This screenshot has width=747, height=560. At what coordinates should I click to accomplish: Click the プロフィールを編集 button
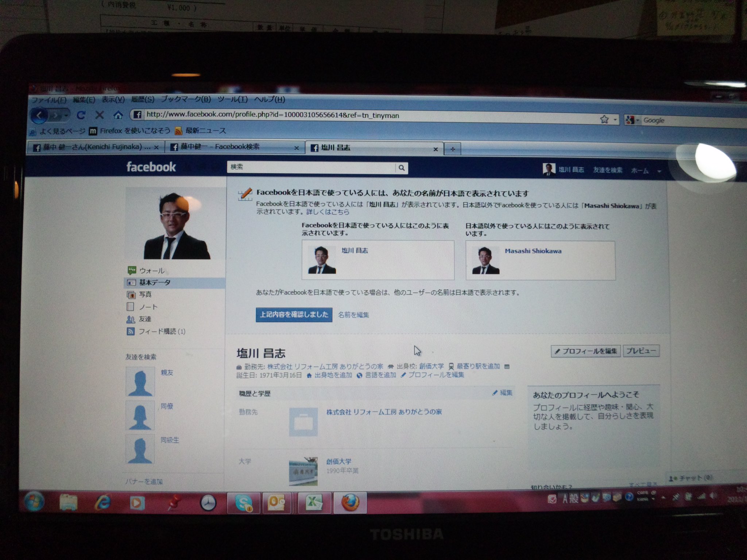pos(585,351)
